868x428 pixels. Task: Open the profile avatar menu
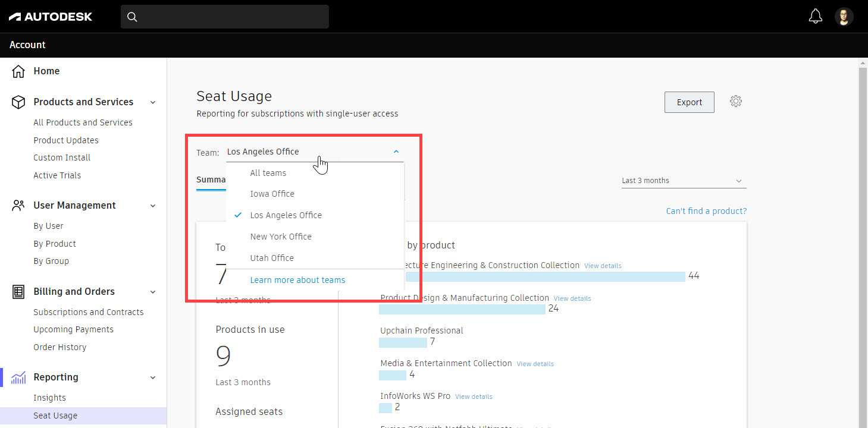point(844,16)
